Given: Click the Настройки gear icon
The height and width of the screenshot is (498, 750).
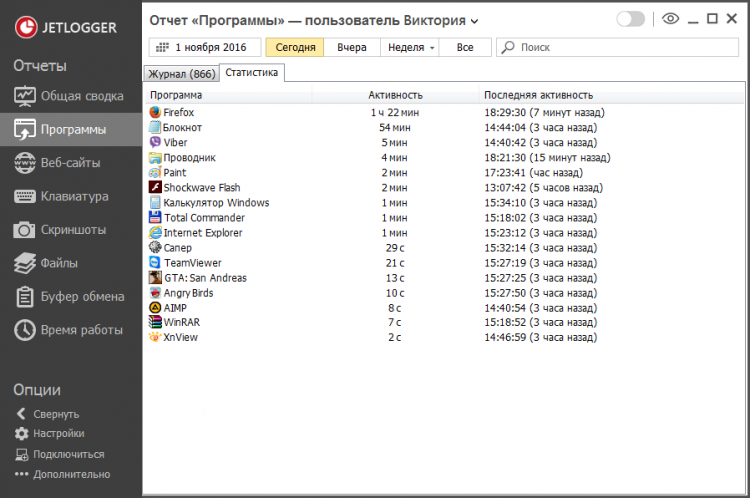Looking at the screenshot, I should click(x=22, y=433).
